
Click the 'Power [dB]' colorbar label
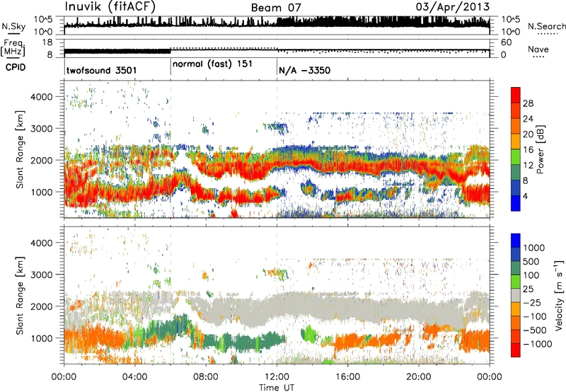coord(540,149)
